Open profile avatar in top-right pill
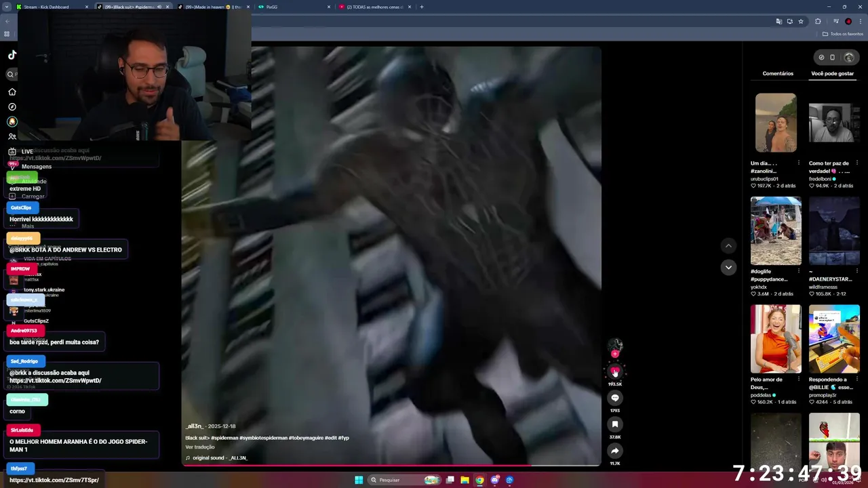Image resolution: width=868 pixels, height=488 pixels. (x=849, y=58)
